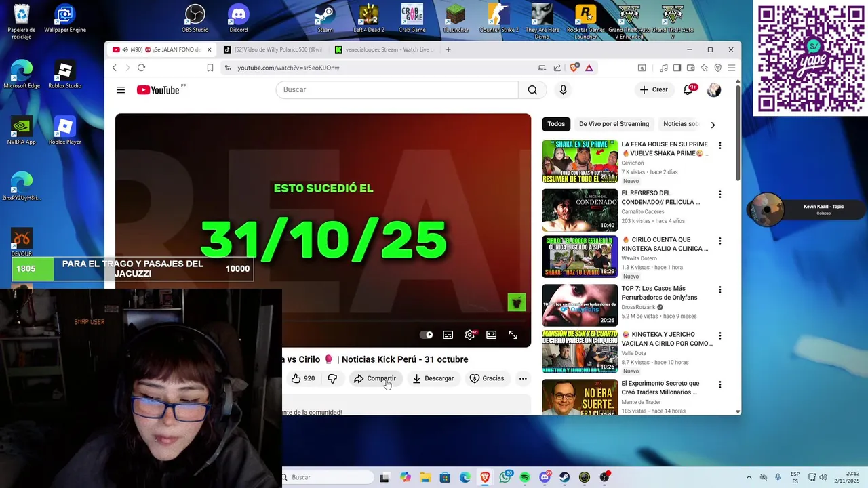Open the Brave main hamburger menu
The height and width of the screenshot is (488, 868).
point(731,68)
